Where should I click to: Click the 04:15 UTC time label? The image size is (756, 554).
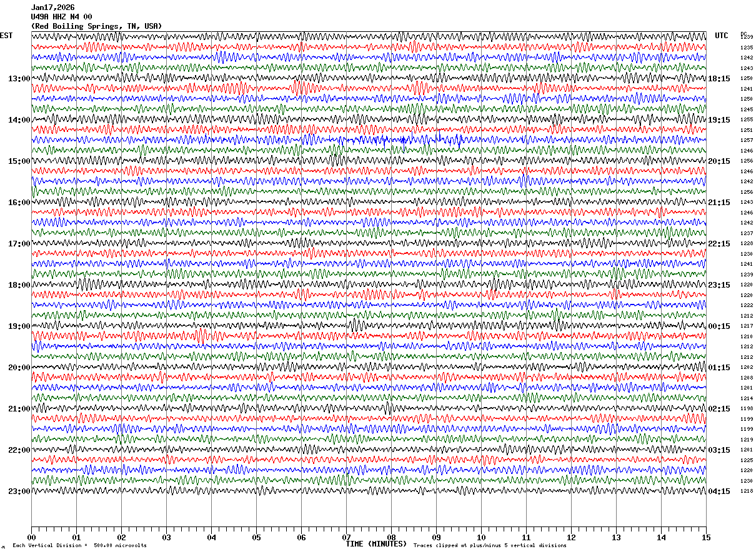719,491
